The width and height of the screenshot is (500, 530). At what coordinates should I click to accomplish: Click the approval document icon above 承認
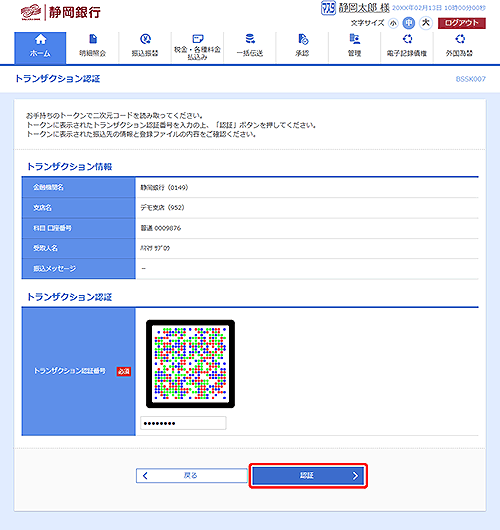(303, 39)
